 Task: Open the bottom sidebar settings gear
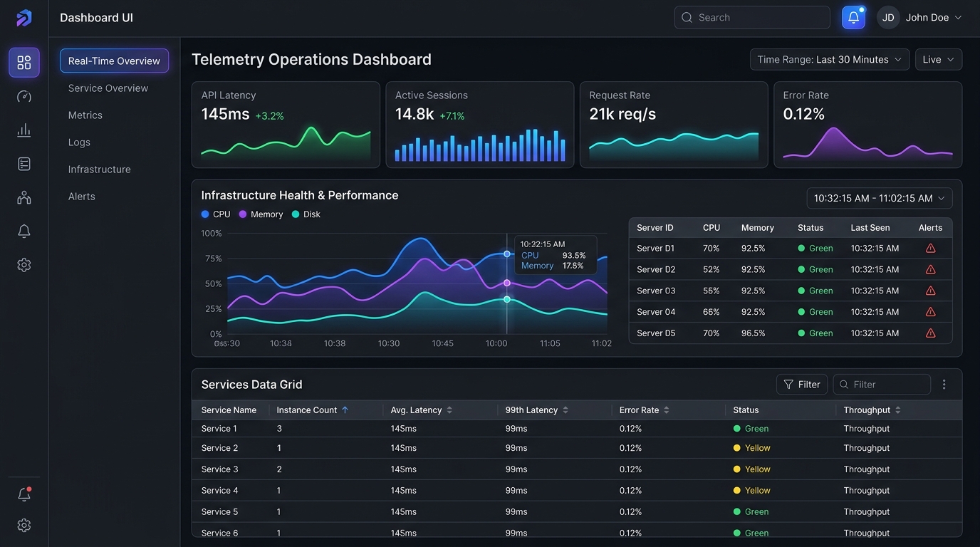[x=24, y=526]
